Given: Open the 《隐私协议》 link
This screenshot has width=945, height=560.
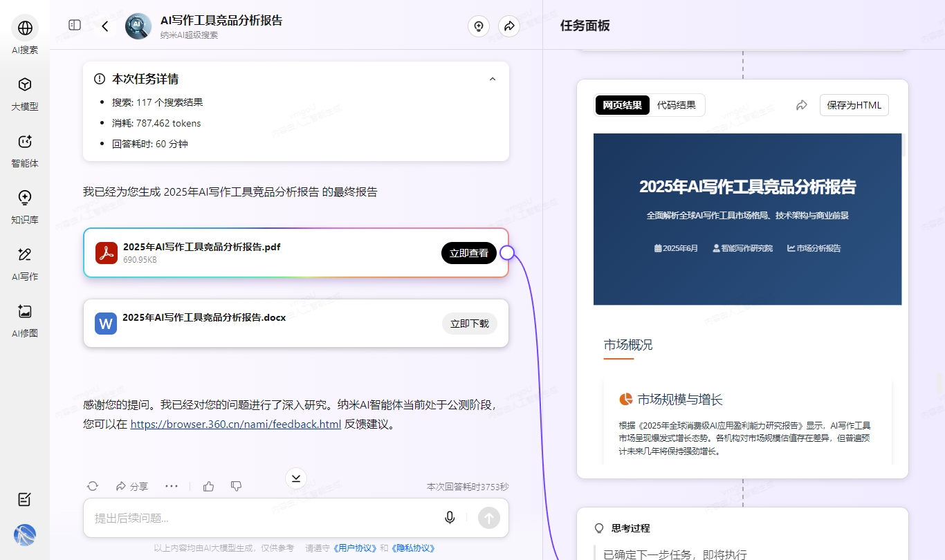Looking at the screenshot, I should pos(413,548).
